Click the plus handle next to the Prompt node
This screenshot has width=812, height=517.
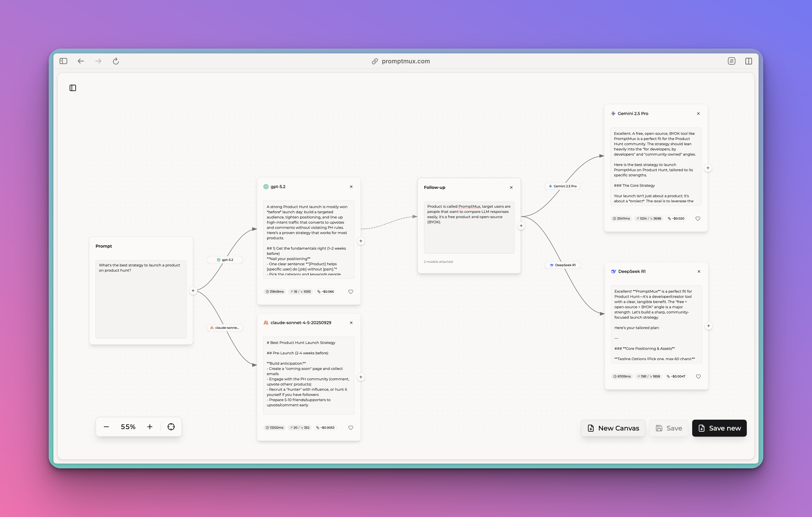193,290
